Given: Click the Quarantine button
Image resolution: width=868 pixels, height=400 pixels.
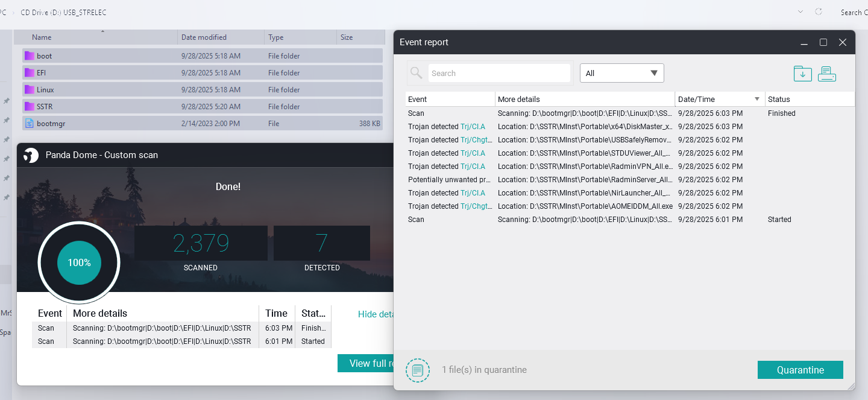Looking at the screenshot, I should 800,370.
